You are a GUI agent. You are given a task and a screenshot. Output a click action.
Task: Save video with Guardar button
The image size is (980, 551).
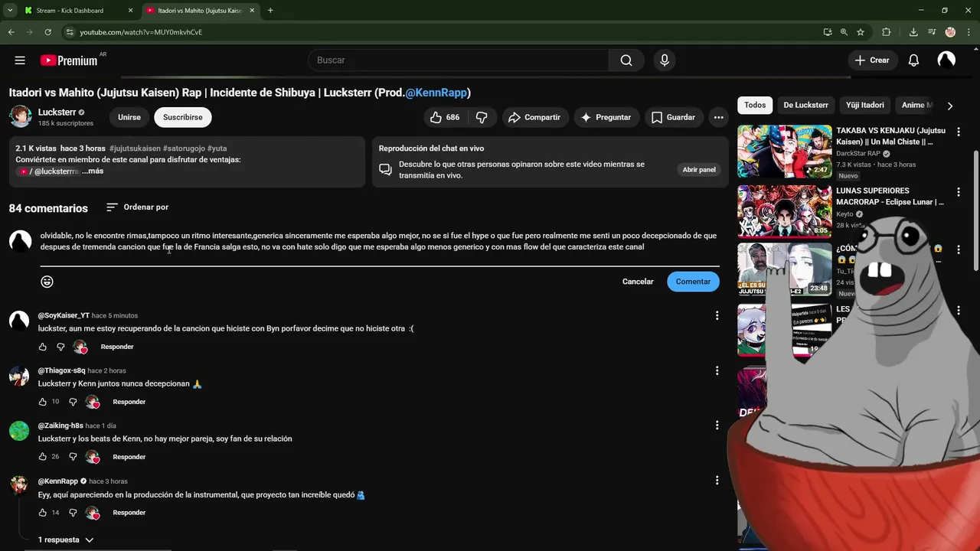pos(673,117)
